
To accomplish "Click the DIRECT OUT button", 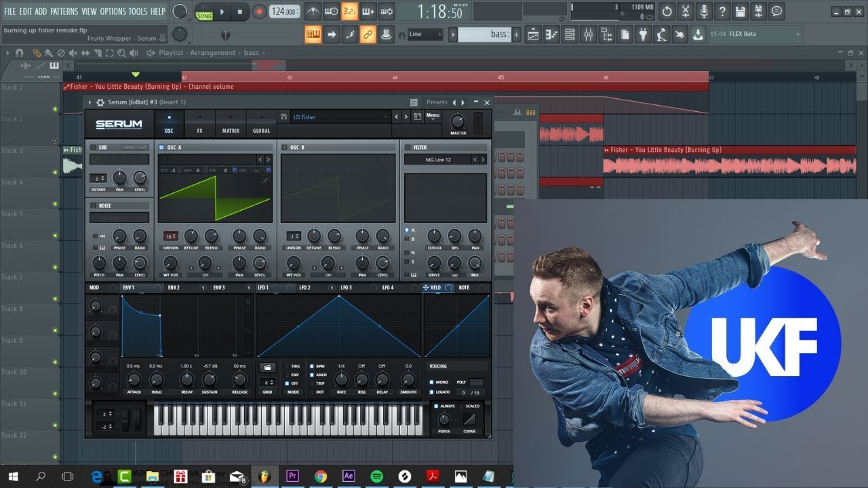I will [134, 147].
